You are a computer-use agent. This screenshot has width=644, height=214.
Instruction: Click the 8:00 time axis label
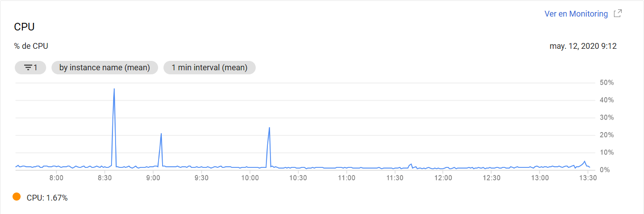coord(56,178)
